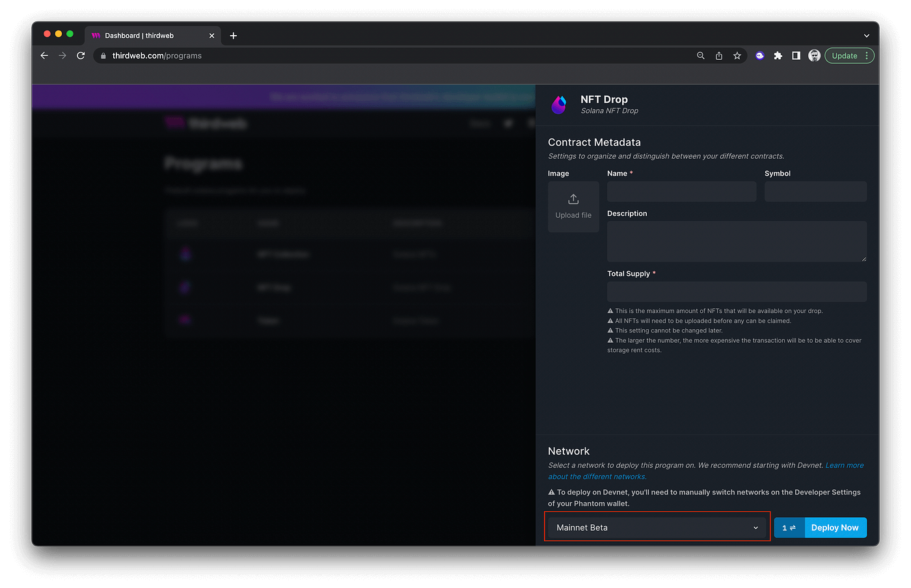
Task: Click the zoom magnifier icon in the address bar
Action: (x=701, y=56)
